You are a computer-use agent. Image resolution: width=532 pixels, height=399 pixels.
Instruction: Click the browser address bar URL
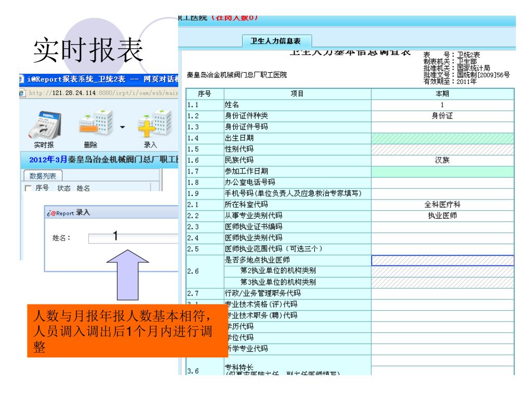pyautogui.click(x=103, y=92)
